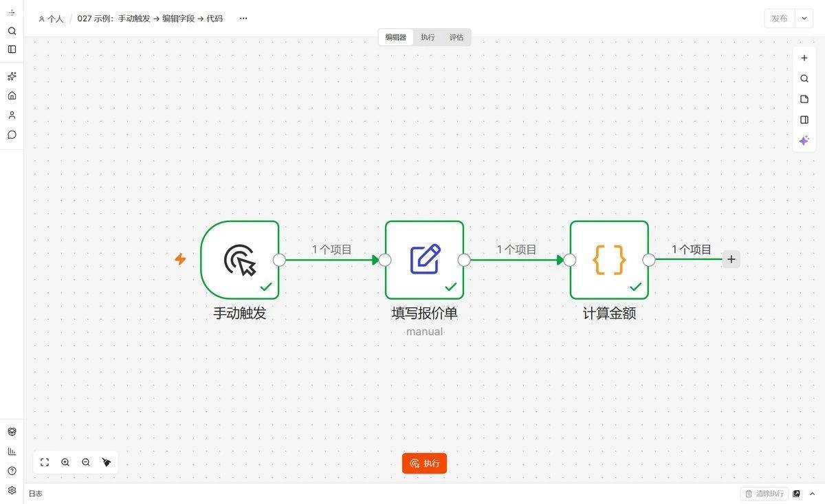This screenshot has height=504, width=825.
Task: Select the 手动触发 trigger node
Action: click(x=240, y=260)
